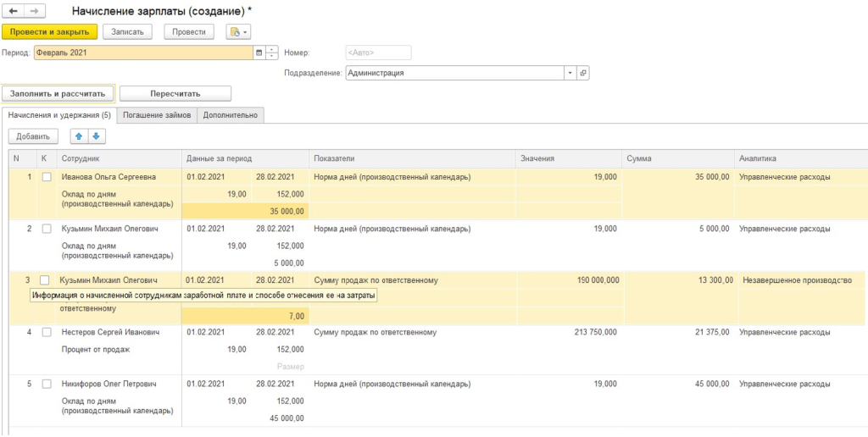Click the Провести button
Screen dimensions: 868x437
(189, 32)
